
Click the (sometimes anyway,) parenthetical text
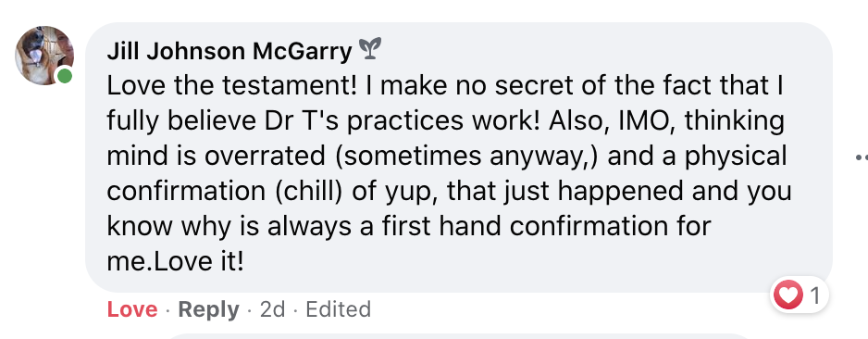click(x=466, y=157)
